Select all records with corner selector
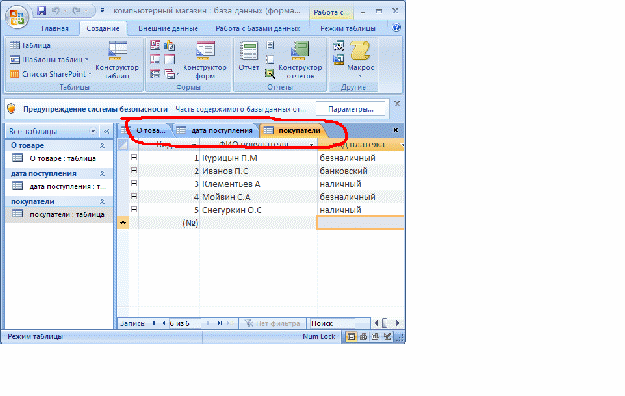This screenshot has height=396, width=625. (123, 144)
